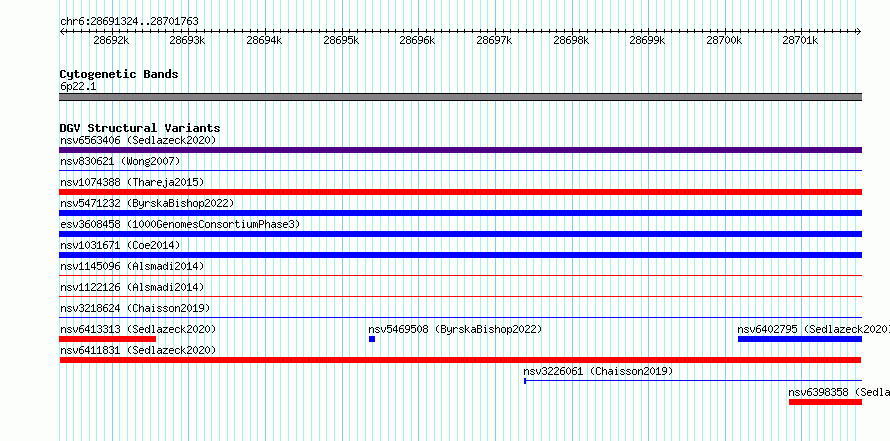Select the thin blue nsv3226061 line
The width and height of the screenshot is (890, 441).
click(693, 381)
